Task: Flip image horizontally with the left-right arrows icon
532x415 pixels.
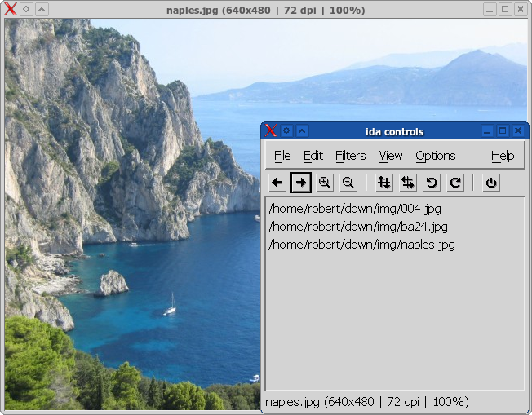Action: click(408, 183)
